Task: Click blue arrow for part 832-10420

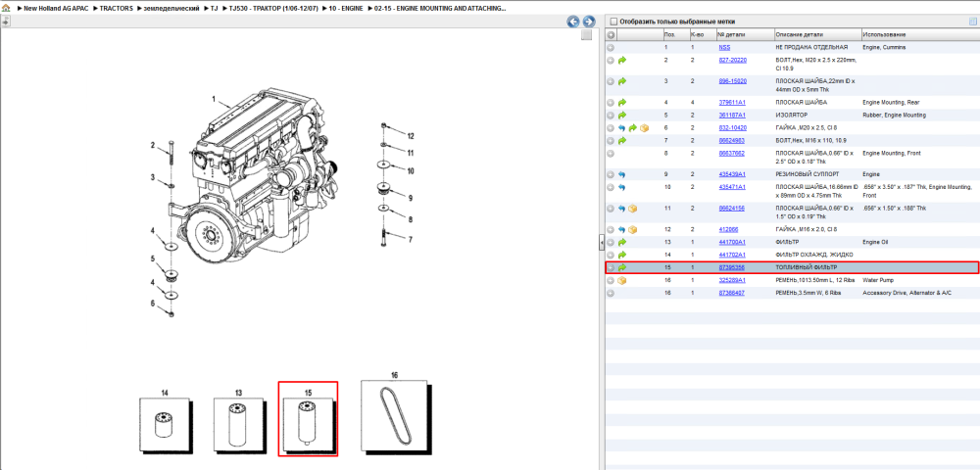Action: (622, 128)
